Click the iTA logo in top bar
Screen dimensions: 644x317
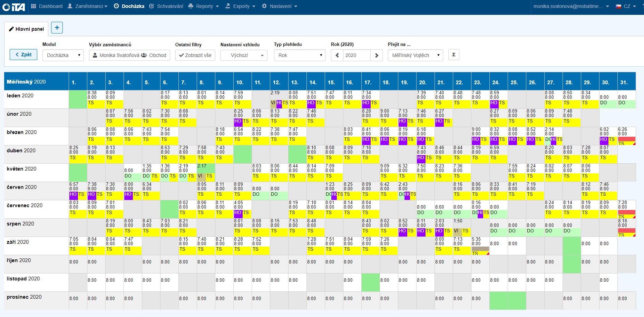(x=14, y=7)
